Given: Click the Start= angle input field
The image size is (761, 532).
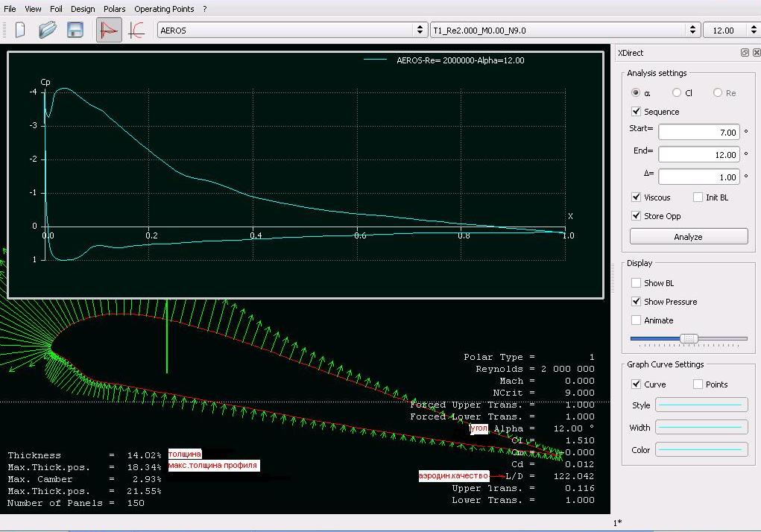Looking at the screenshot, I should click(698, 133).
